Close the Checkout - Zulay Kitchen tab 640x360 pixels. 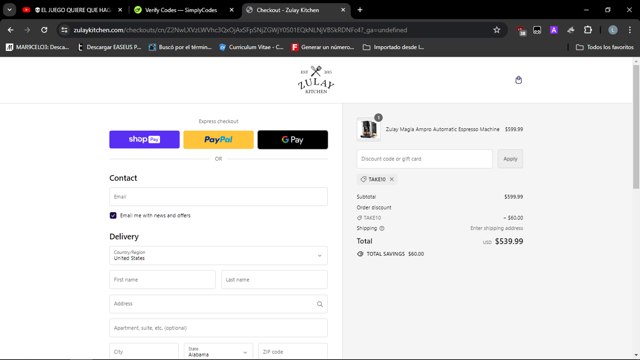tap(343, 10)
